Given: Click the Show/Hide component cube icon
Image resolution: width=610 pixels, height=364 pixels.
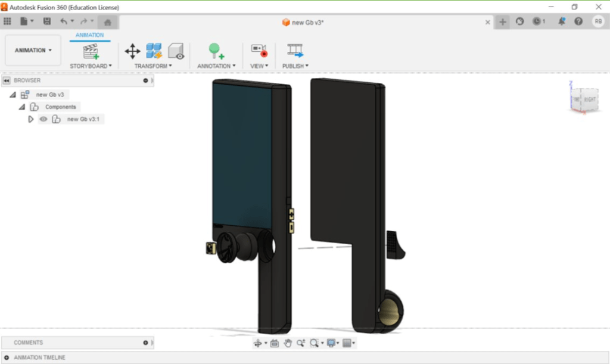Looking at the screenshot, I should [x=176, y=51].
